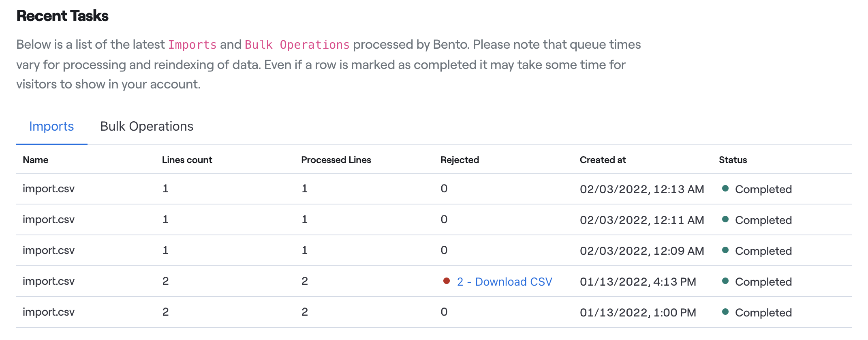The image size is (868, 340).
Task: Click green status dot for 12:09 AM import
Action: click(x=726, y=250)
